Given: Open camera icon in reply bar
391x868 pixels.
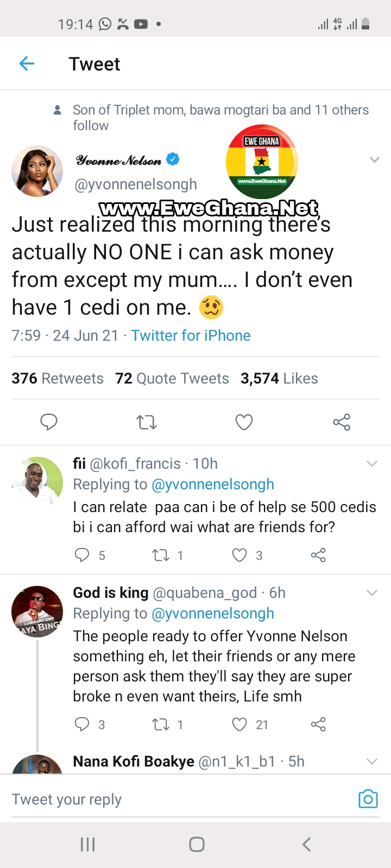Looking at the screenshot, I should coord(368,799).
